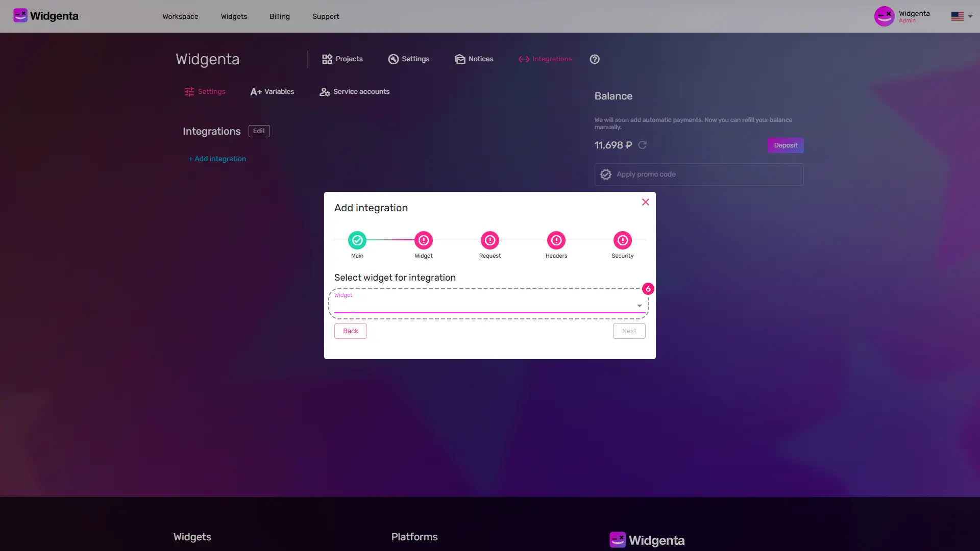Refresh the balance with the reload icon

pos(643,145)
